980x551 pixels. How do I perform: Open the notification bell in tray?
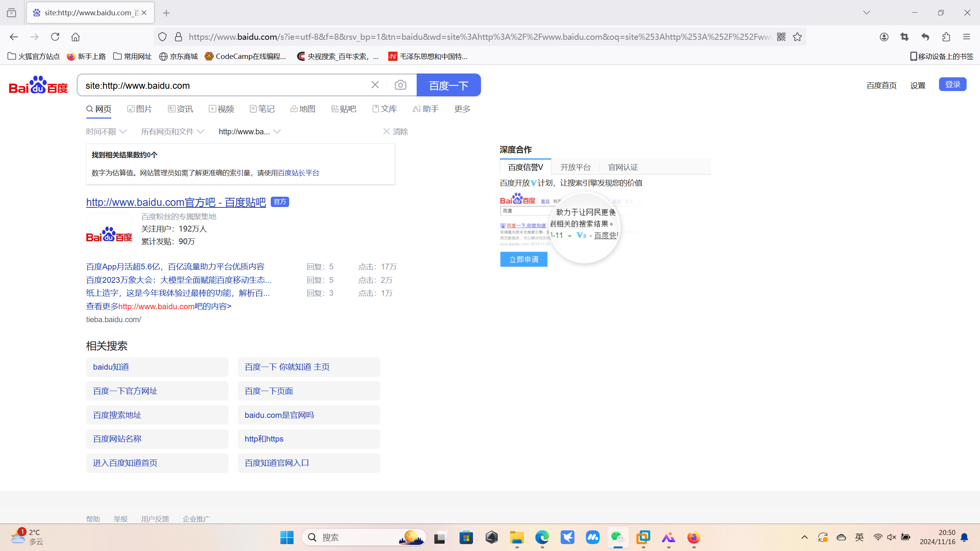965,537
